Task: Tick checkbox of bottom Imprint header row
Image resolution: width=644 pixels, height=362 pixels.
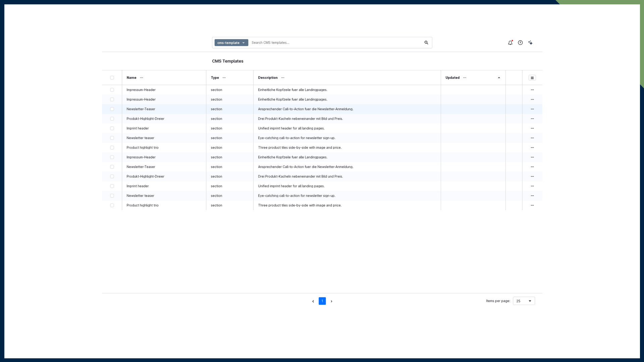Action: pos(112,186)
